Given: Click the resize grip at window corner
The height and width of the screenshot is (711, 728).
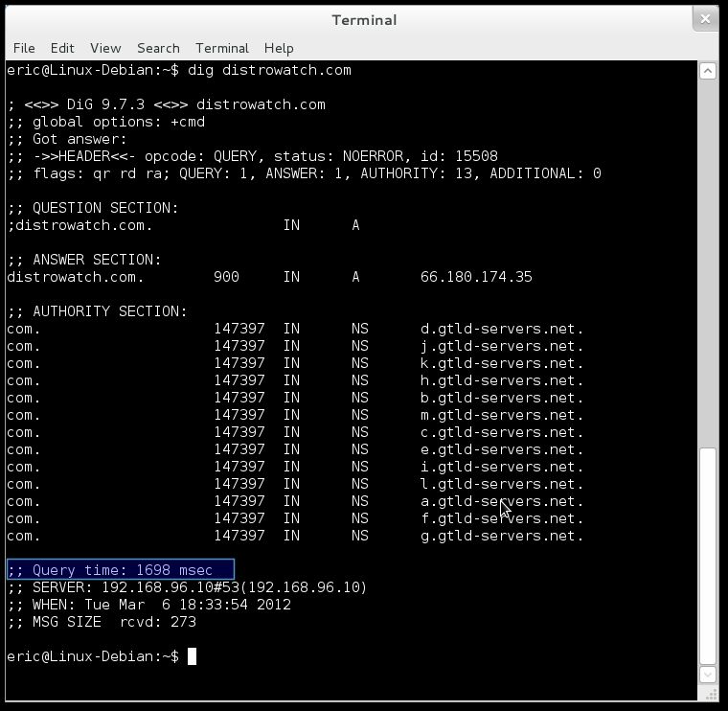Looking at the screenshot, I should coord(711,695).
